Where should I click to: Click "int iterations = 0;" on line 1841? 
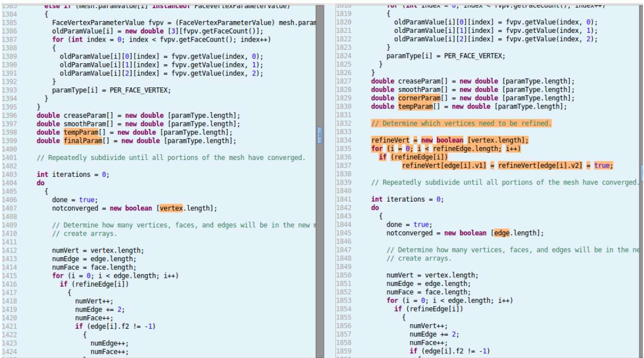coord(407,200)
